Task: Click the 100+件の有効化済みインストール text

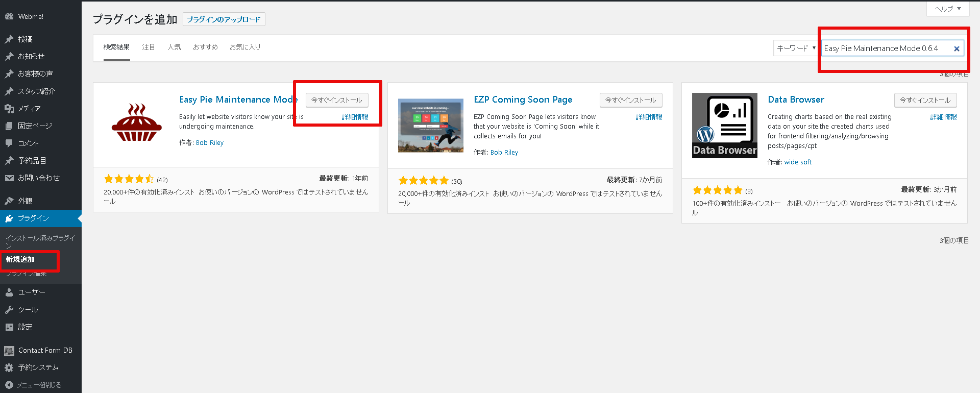Action: coord(737,208)
